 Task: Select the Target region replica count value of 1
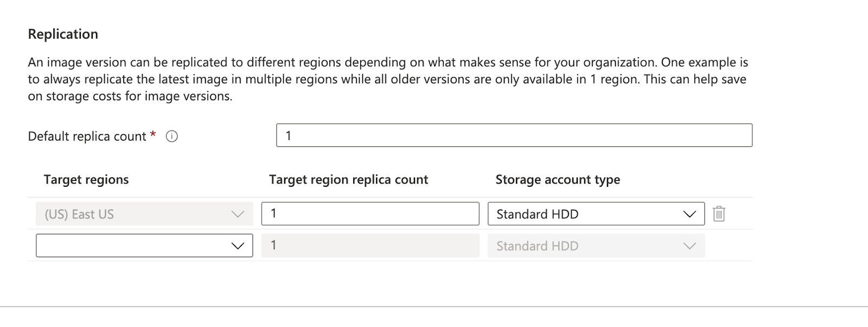click(371, 213)
